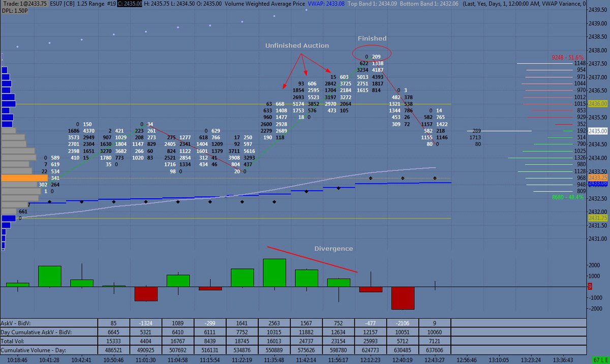
Task: Select the 'Volume Weighted Average Price' study name
Action: (264, 4)
